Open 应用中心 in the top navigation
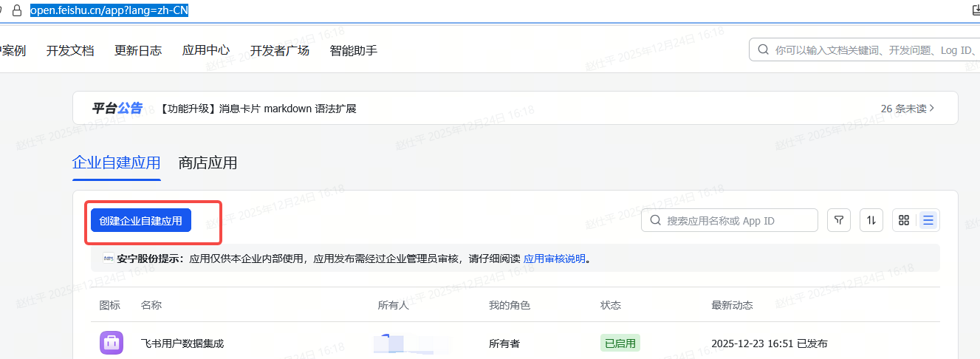The height and width of the screenshot is (359, 980). point(206,50)
